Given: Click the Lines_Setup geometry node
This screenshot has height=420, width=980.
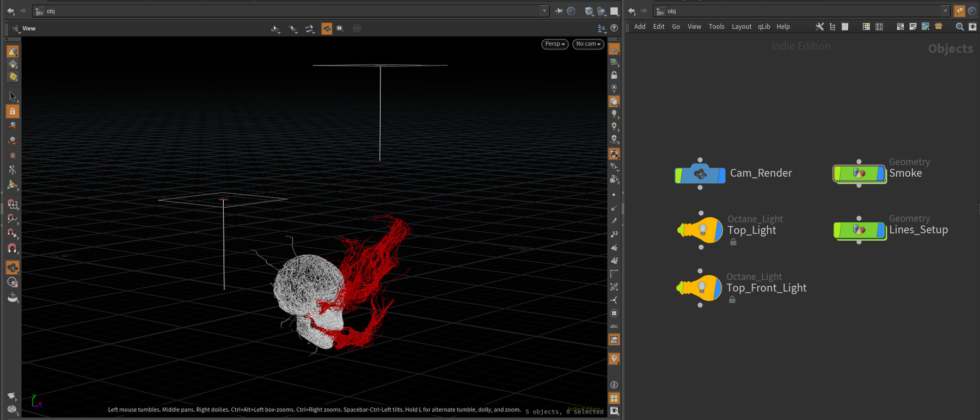Looking at the screenshot, I should pos(859,230).
